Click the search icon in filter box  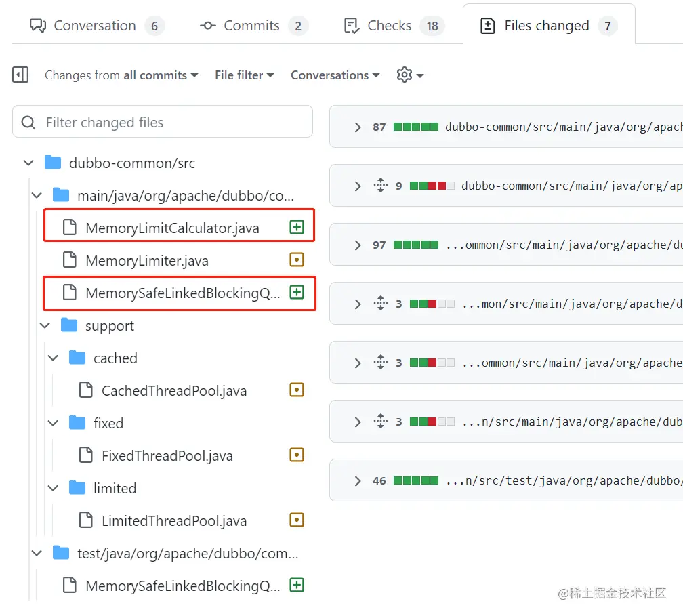[x=28, y=123]
